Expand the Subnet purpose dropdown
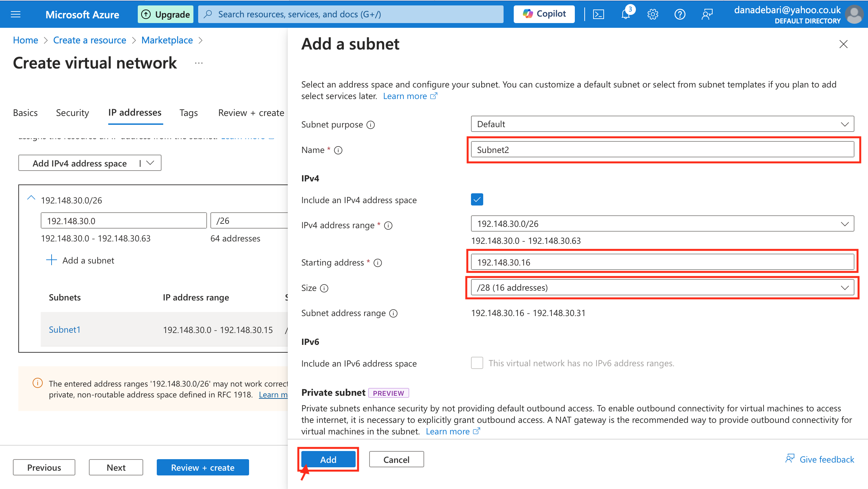Viewport: 868px width, 489px height. click(x=662, y=124)
